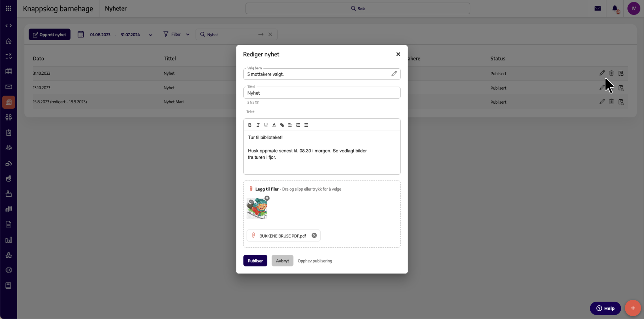
Task: Click Knappskog barnehage header title
Action: click(x=58, y=9)
